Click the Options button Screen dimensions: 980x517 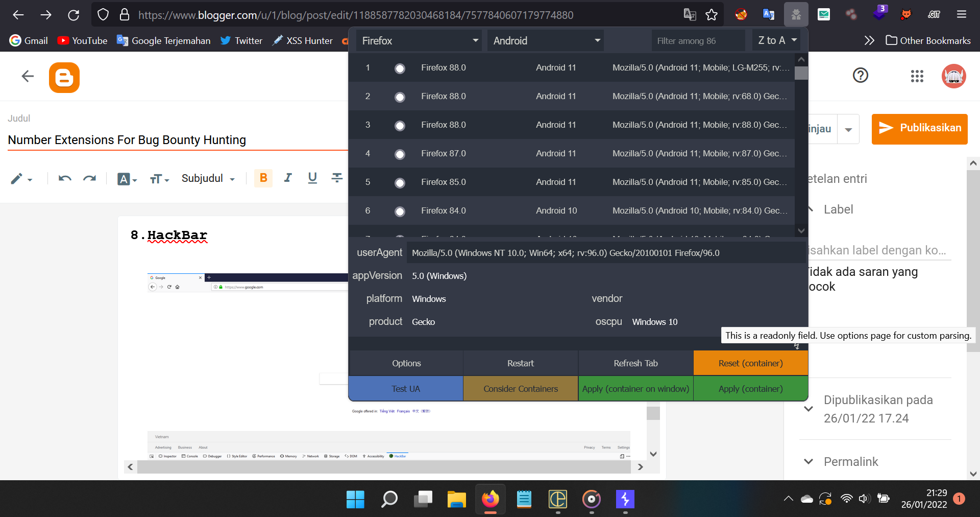tap(406, 363)
